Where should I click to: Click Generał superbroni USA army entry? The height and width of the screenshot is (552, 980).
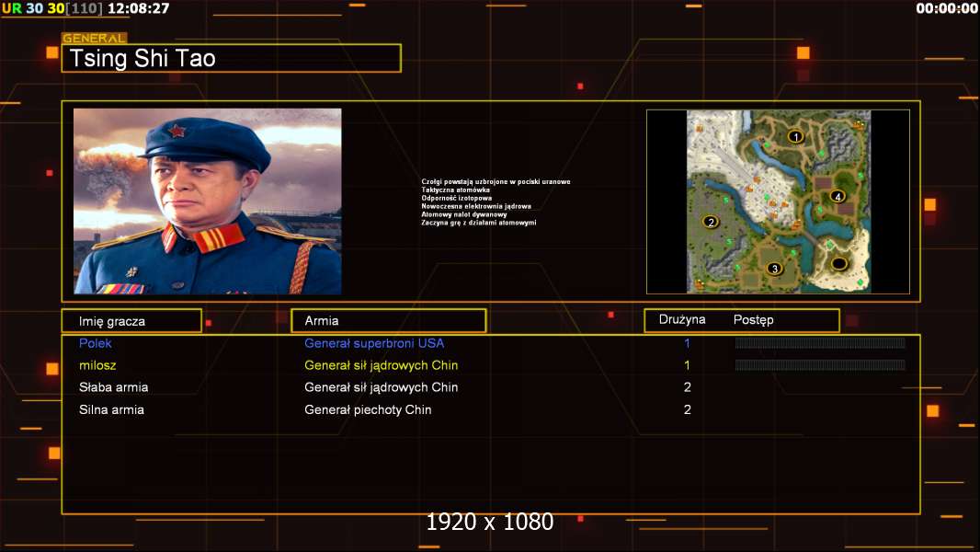click(374, 343)
